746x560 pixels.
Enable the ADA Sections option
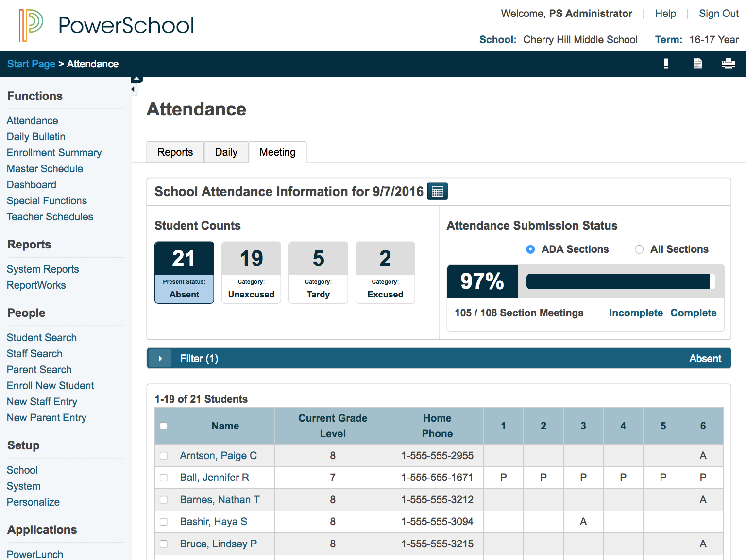click(530, 249)
